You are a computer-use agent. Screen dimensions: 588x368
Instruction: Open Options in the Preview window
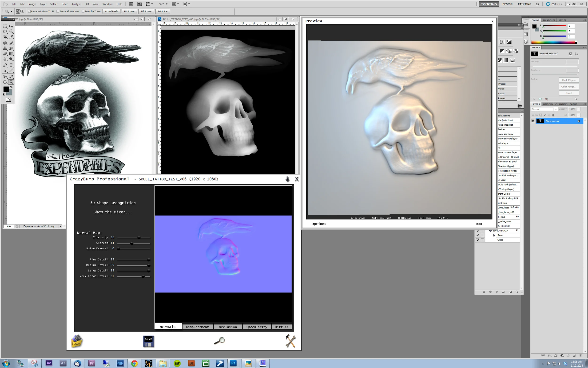[319, 224]
